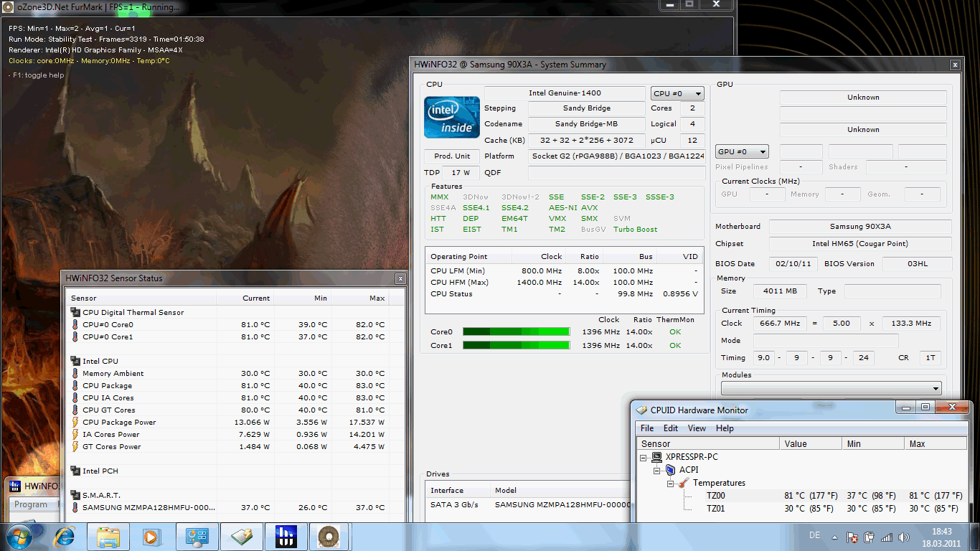Open the memory Modules dropdown
Screen dimensions: 980x551
click(831, 388)
